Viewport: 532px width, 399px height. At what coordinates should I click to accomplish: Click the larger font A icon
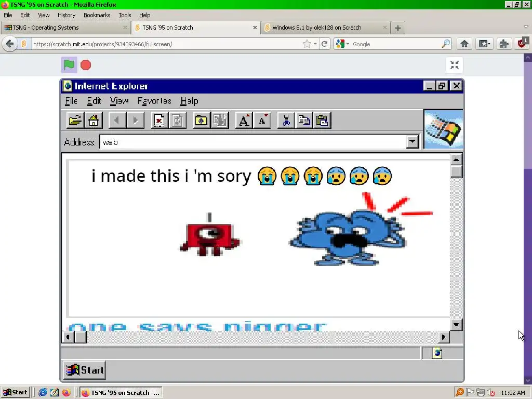[244, 120]
